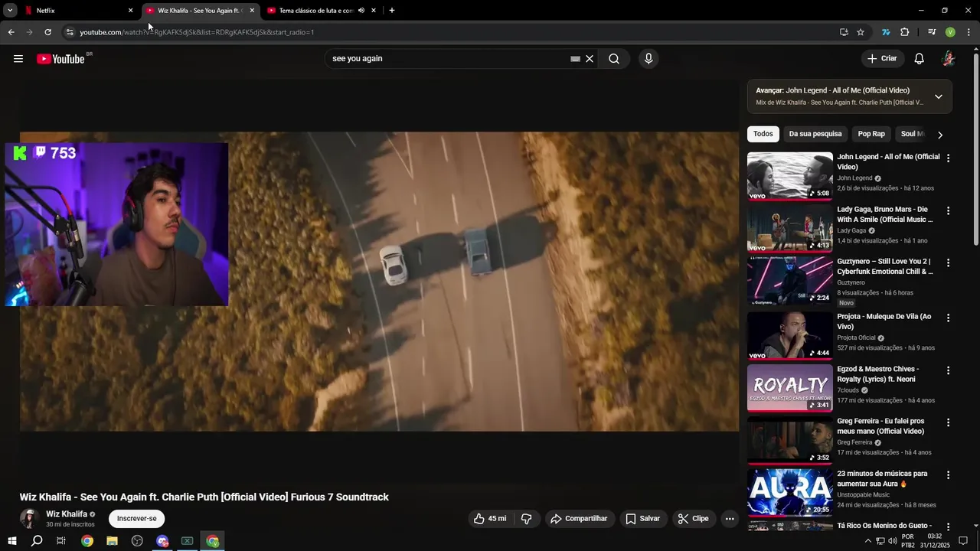Open Chrome tab search dropdown

click(x=10, y=11)
